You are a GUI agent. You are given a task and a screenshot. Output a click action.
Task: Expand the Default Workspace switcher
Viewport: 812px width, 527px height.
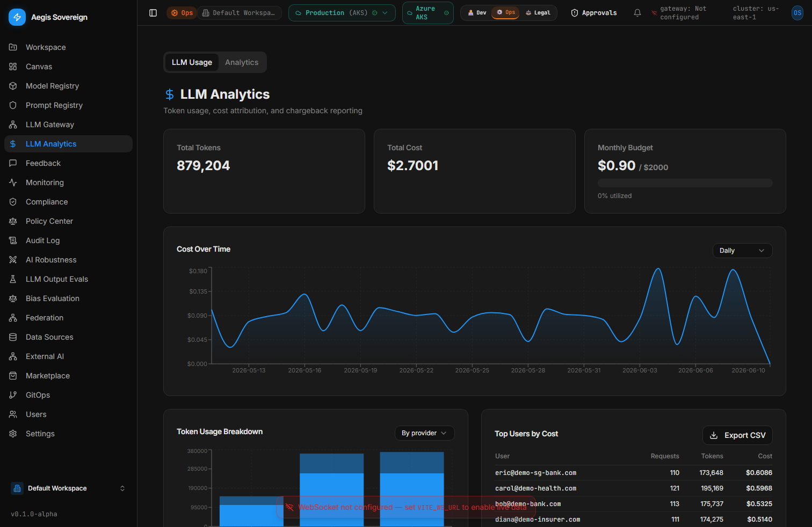click(69, 488)
